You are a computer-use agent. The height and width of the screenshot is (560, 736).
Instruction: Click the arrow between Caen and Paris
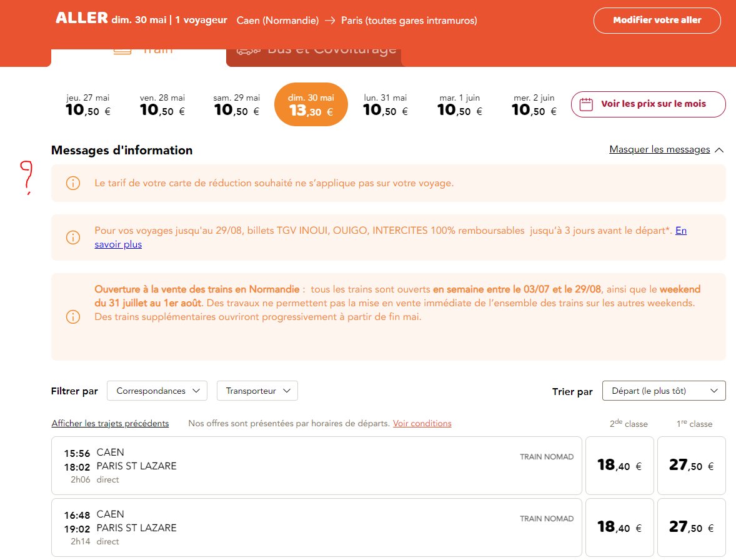pos(330,21)
